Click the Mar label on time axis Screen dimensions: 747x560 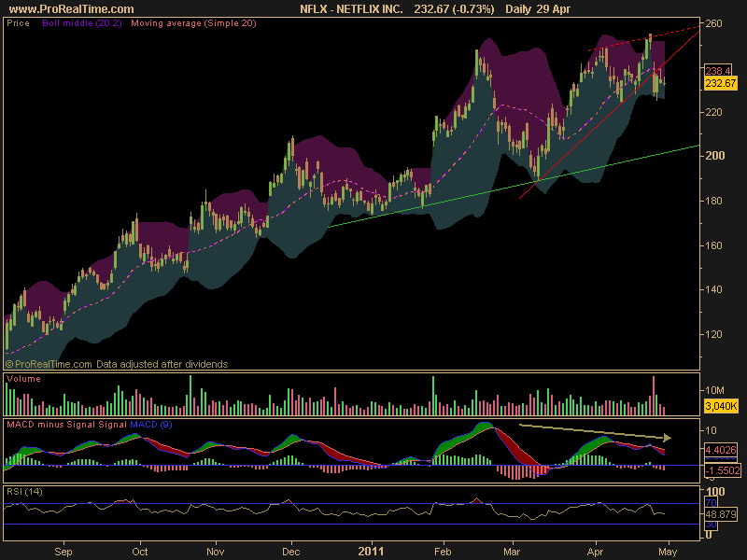(512, 552)
